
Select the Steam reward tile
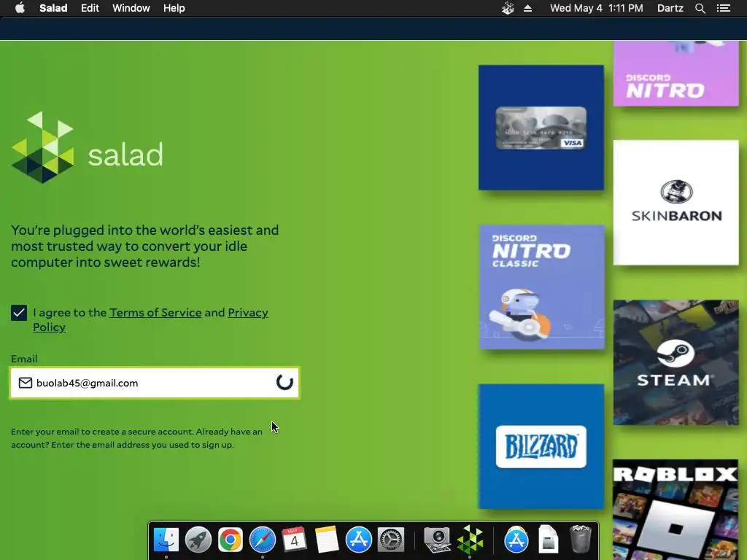point(676,362)
